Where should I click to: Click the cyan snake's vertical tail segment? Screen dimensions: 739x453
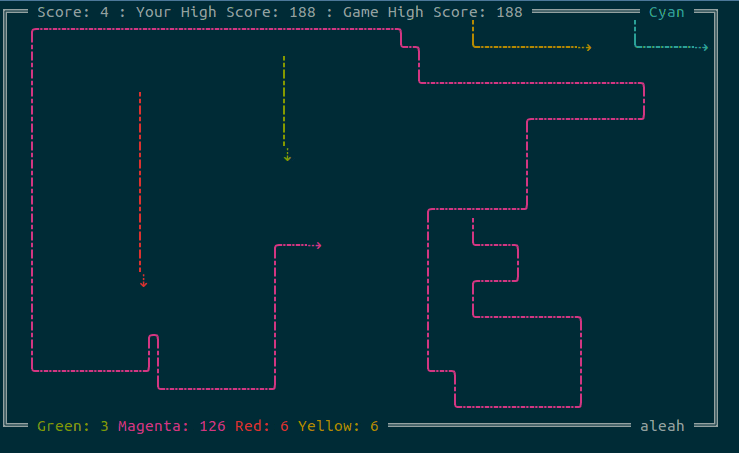pyautogui.click(x=635, y=33)
